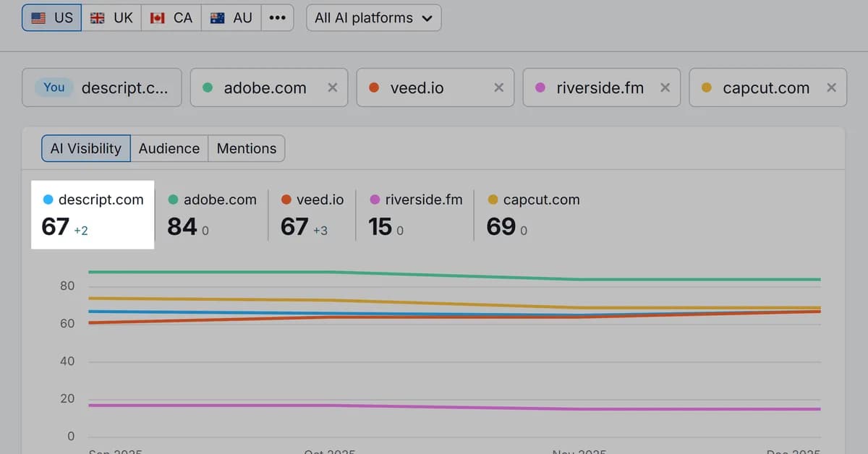Click riverside.fm legend label

[x=424, y=200]
